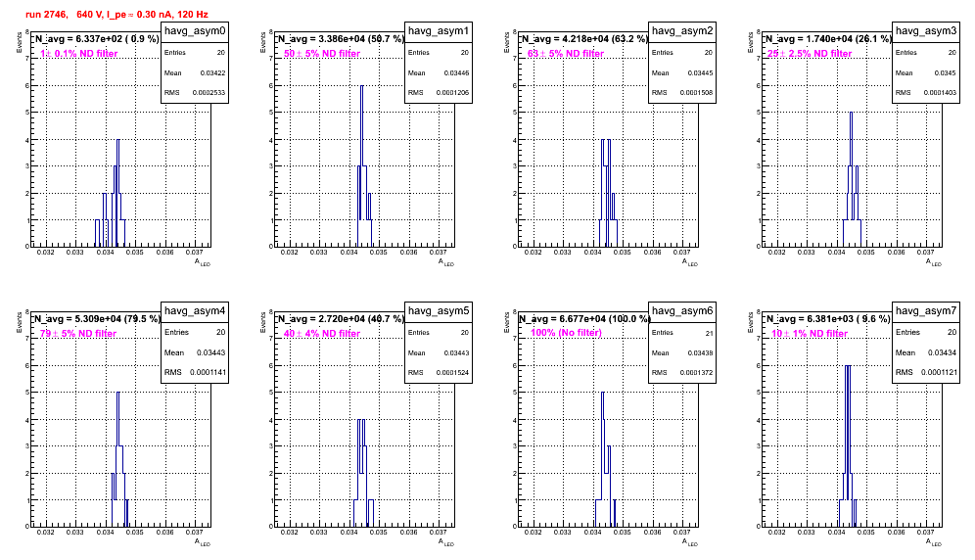975x560 pixels.
Task: Click the red run 2746 title text
Action: click(116, 15)
